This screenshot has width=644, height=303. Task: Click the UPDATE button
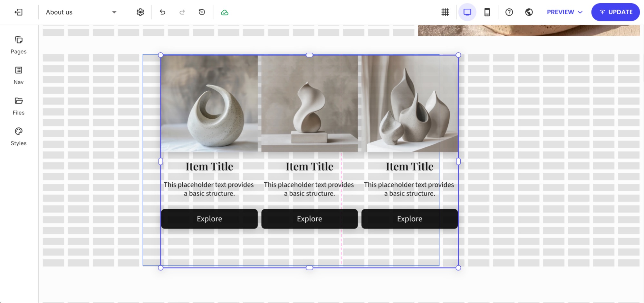(615, 12)
